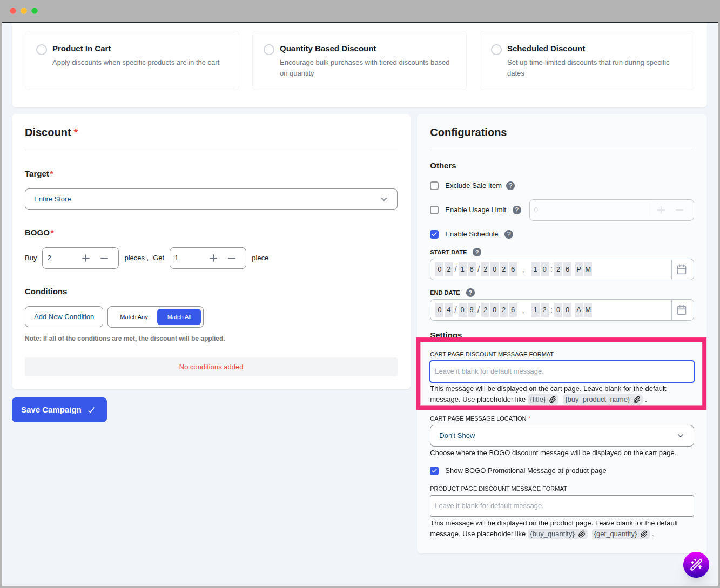Click the {buy_quantity} paperclip icon

(x=582, y=533)
